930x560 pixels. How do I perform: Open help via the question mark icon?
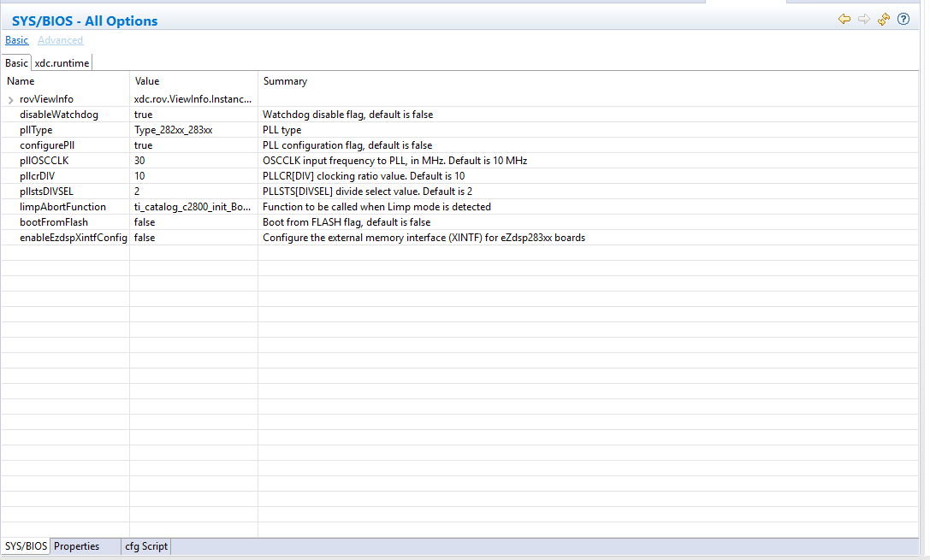903,19
